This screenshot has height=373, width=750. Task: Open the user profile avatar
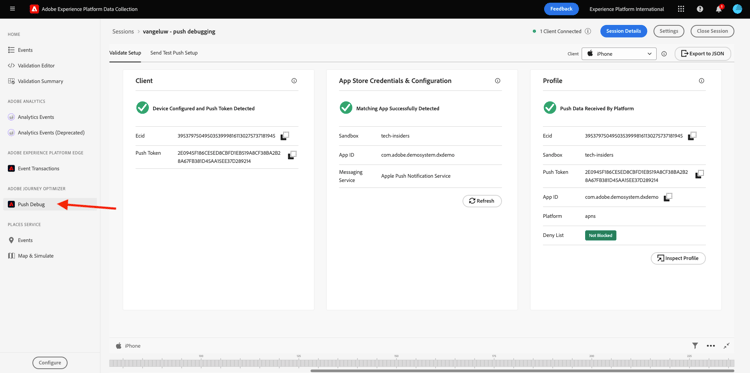click(x=737, y=9)
